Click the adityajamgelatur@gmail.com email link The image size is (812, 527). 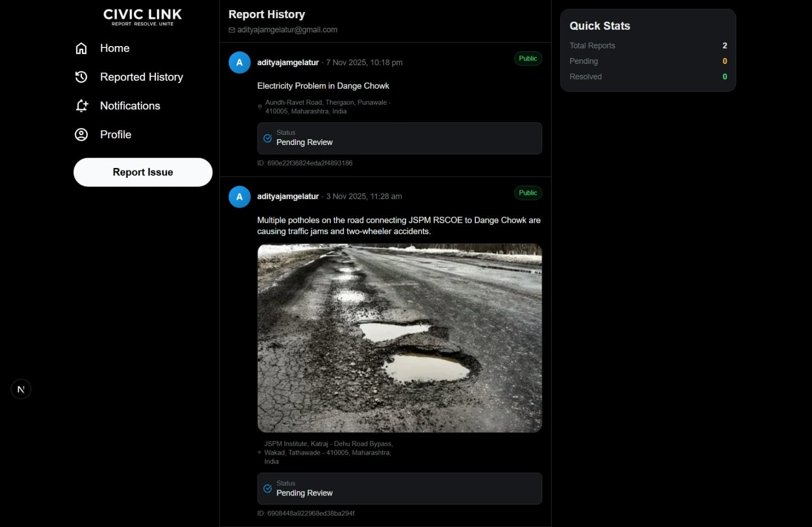[287, 29]
